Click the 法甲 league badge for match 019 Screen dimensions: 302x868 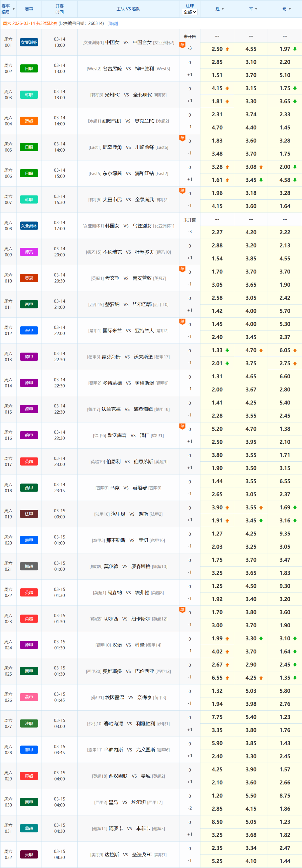[x=29, y=514]
